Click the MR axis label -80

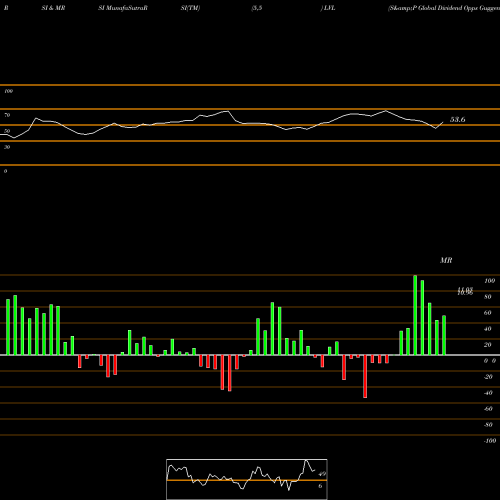(488, 425)
